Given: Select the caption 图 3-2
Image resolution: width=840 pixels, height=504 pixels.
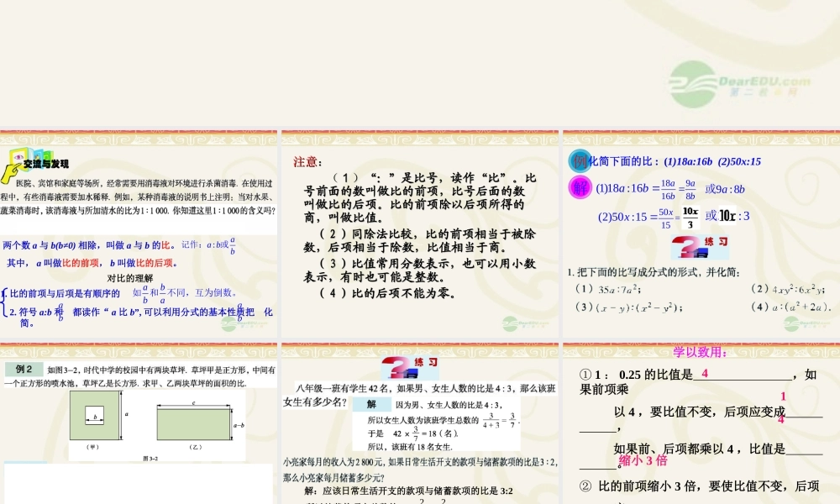Looking at the screenshot, I should (x=150, y=459).
